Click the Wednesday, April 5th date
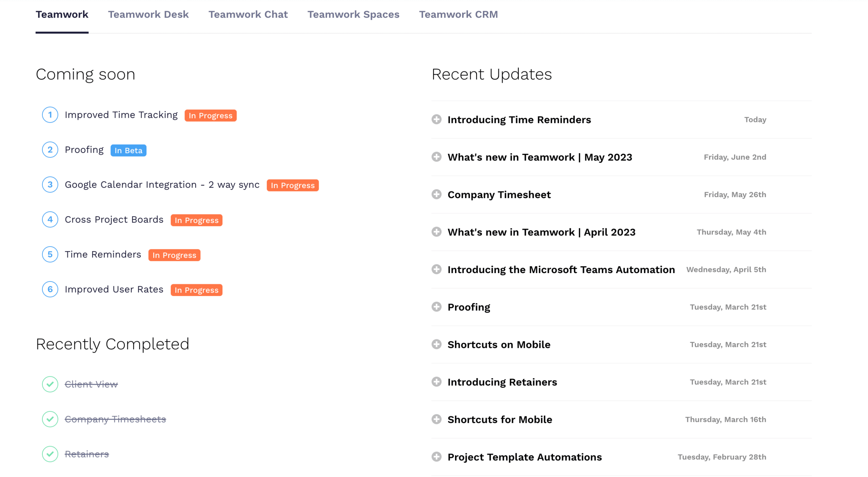The image size is (868, 477). point(726,270)
